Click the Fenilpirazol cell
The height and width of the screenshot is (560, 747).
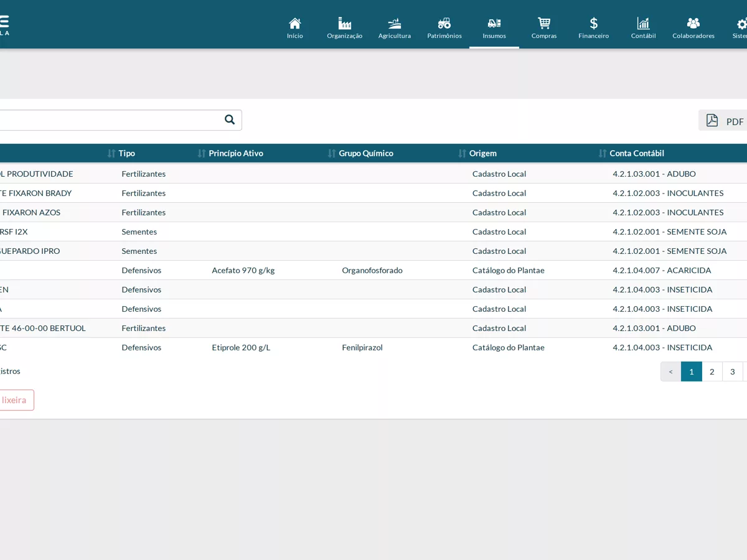[x=362, y=347]
